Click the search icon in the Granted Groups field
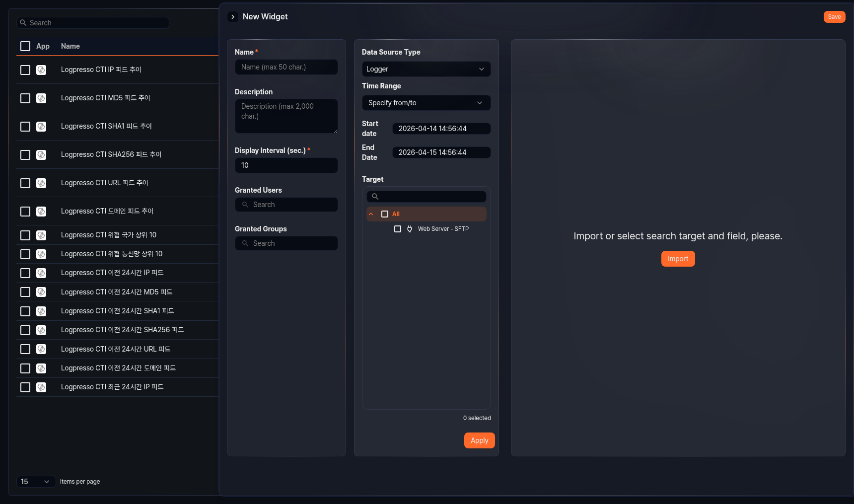854x504 pixels. [245, 243]
